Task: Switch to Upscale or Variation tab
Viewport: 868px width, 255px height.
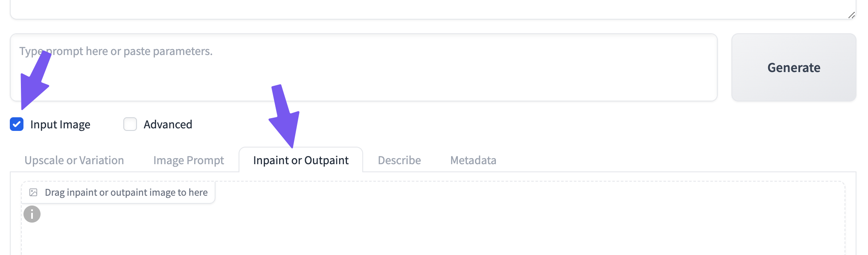Action: 74,160
